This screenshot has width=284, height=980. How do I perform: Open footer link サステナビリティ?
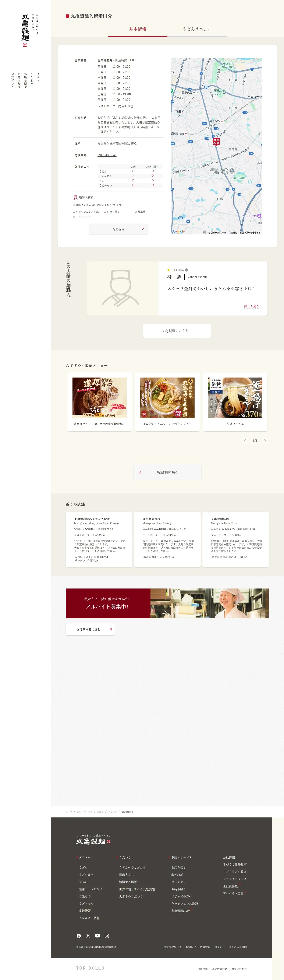[x=235, y=879]
